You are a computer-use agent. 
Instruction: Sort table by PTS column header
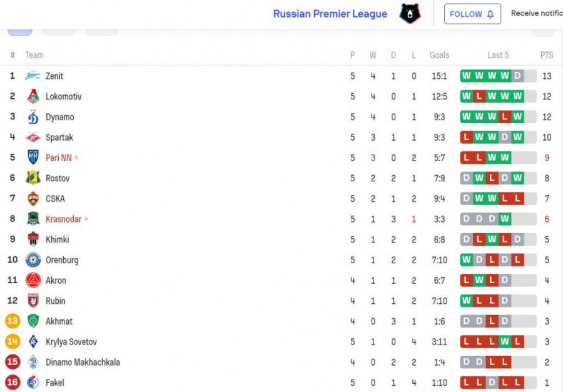547,55
